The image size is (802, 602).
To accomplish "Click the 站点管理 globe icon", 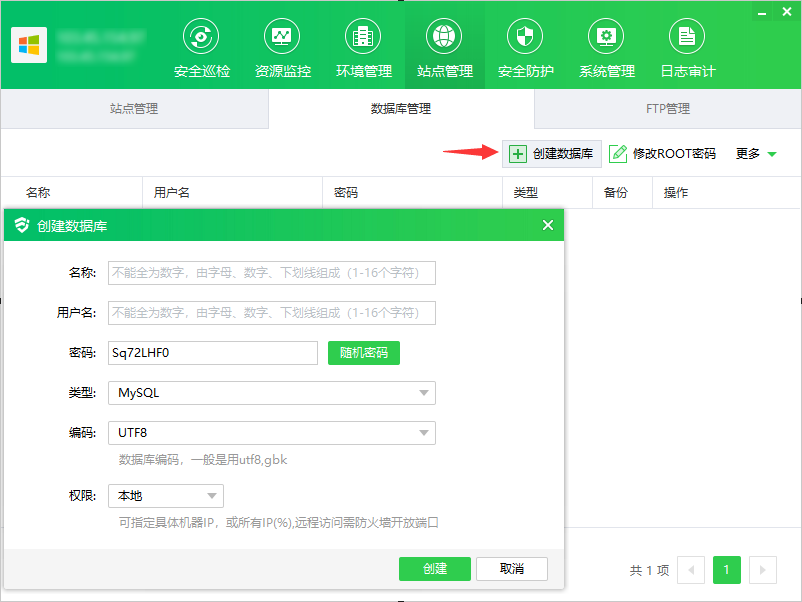I will coord(444,36).
